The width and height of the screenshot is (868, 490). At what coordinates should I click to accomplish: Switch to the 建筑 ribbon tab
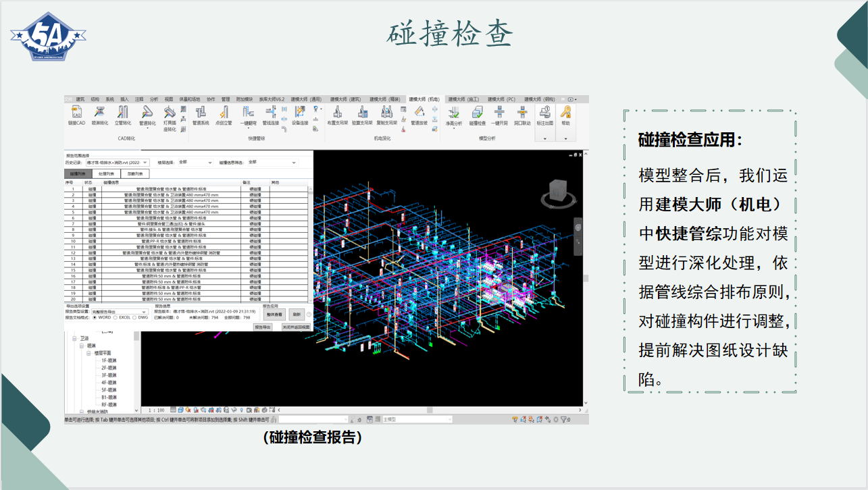[80, 99]
